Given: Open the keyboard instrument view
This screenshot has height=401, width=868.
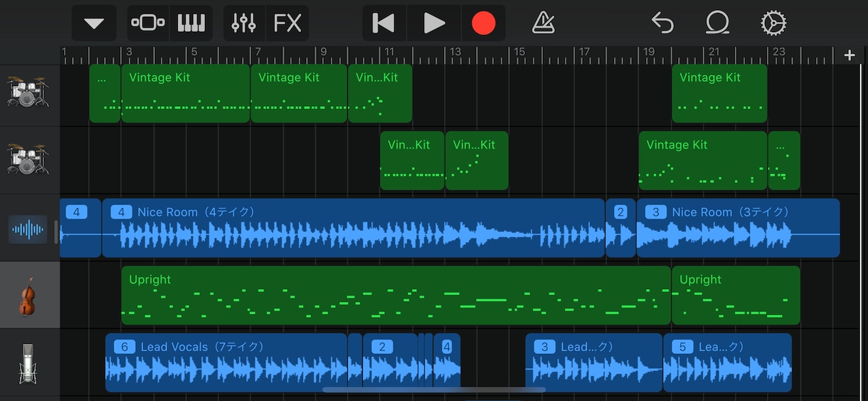Looking at the screenshot, I should 191,24.
